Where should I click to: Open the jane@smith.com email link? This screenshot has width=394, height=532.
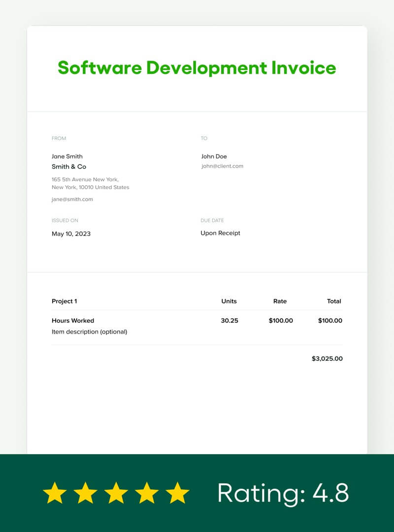pos(72,199)
